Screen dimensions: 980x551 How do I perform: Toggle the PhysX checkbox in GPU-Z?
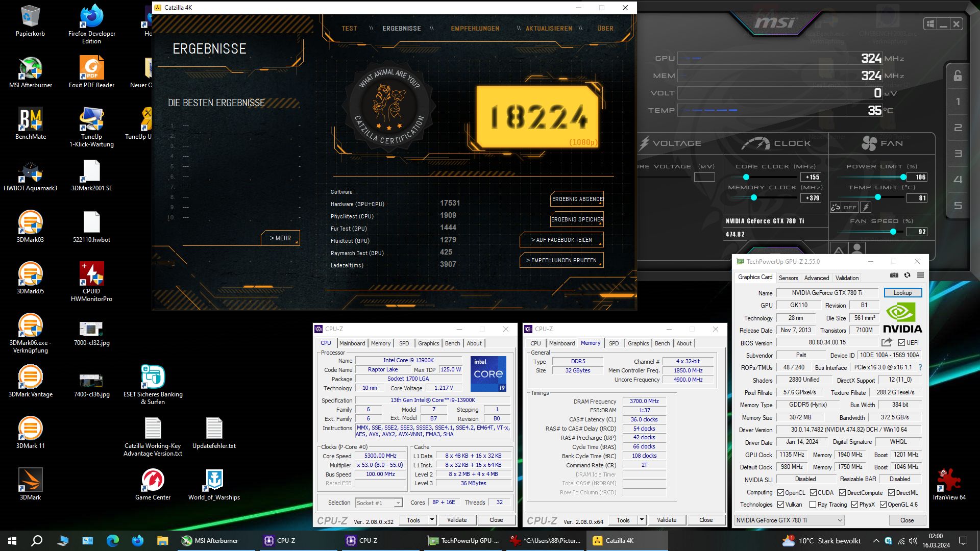[854, 505]
